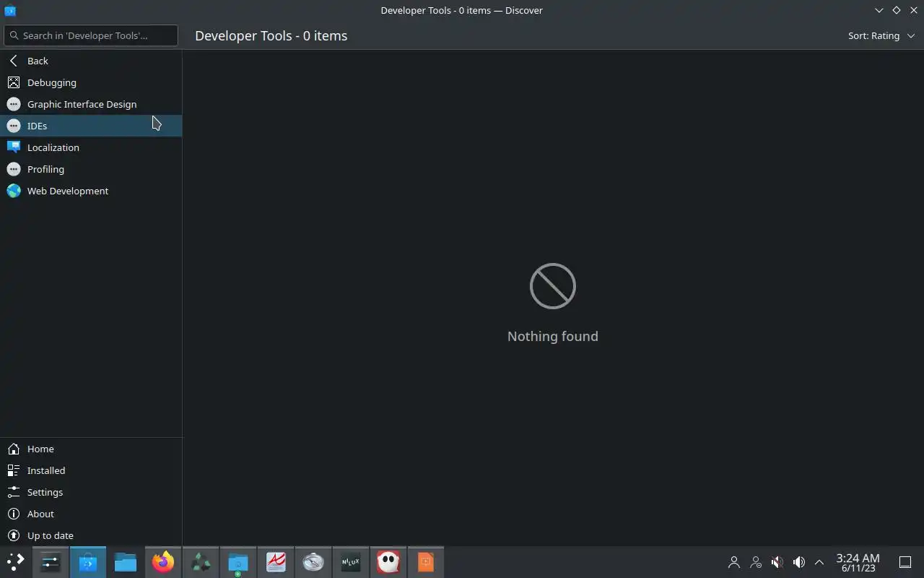Click the Back arrow icon in sidebar

click(14, 61)
